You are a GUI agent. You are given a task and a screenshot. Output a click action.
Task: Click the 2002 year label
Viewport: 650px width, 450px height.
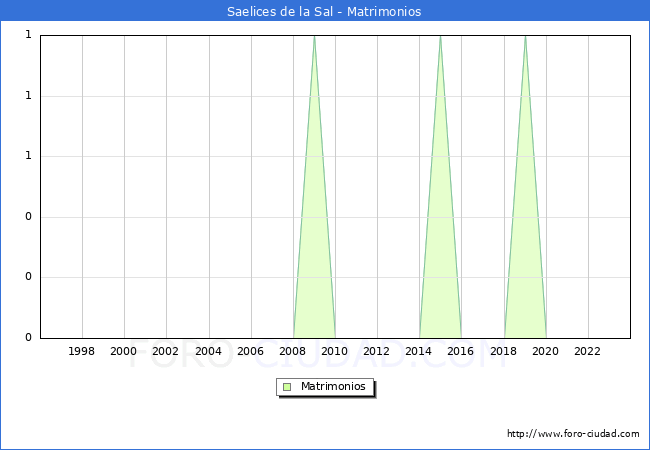point(166,351)
